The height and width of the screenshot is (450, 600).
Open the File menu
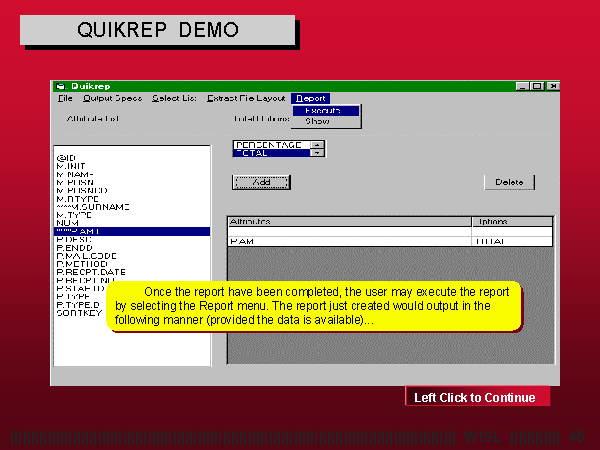65,98
